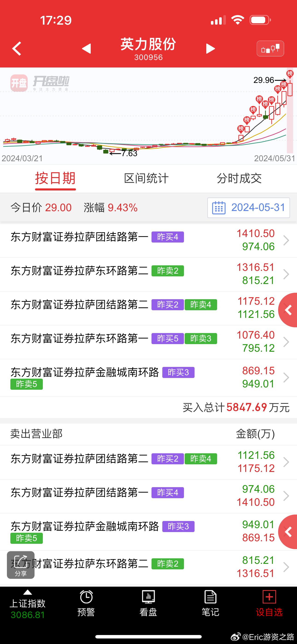
Task: Expand upper red floating side arrow
Action: tap(288, 310)
